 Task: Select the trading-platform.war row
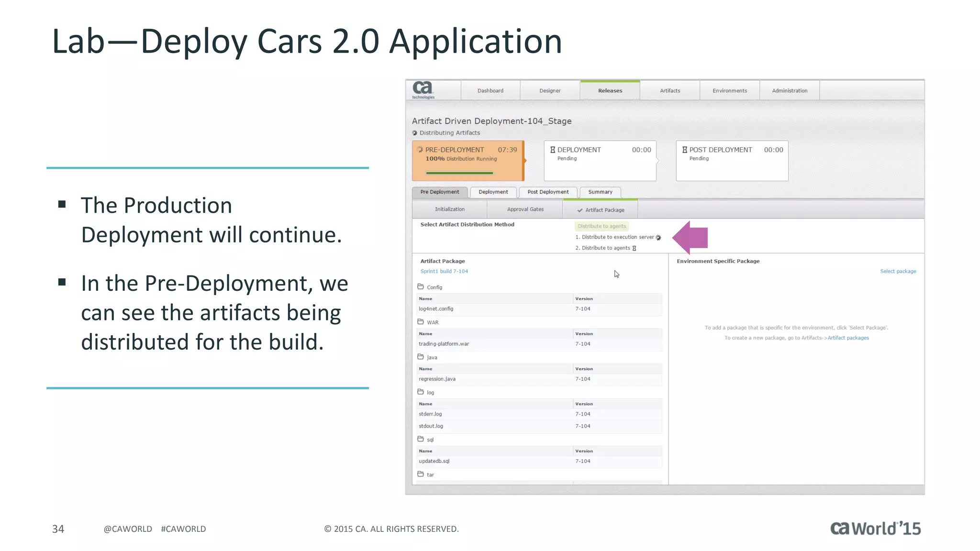click(x=539, y=344)
